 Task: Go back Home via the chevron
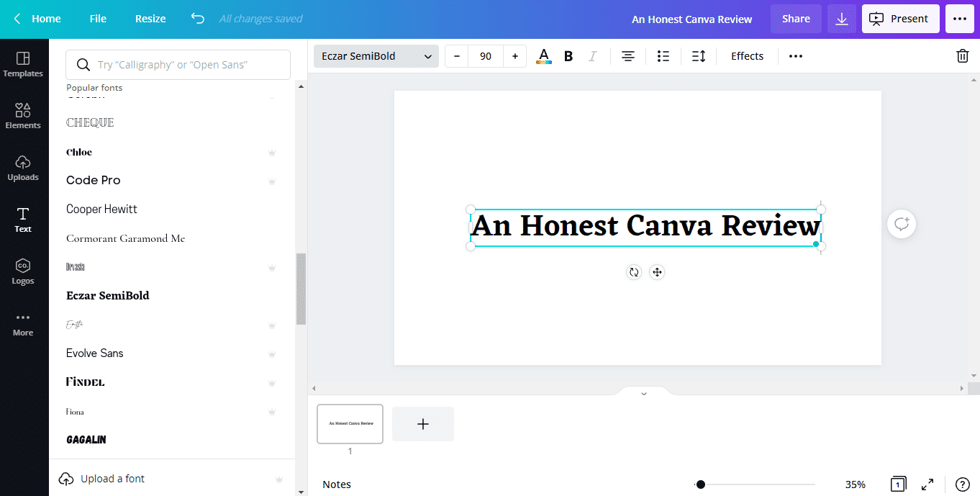[17, 19]
